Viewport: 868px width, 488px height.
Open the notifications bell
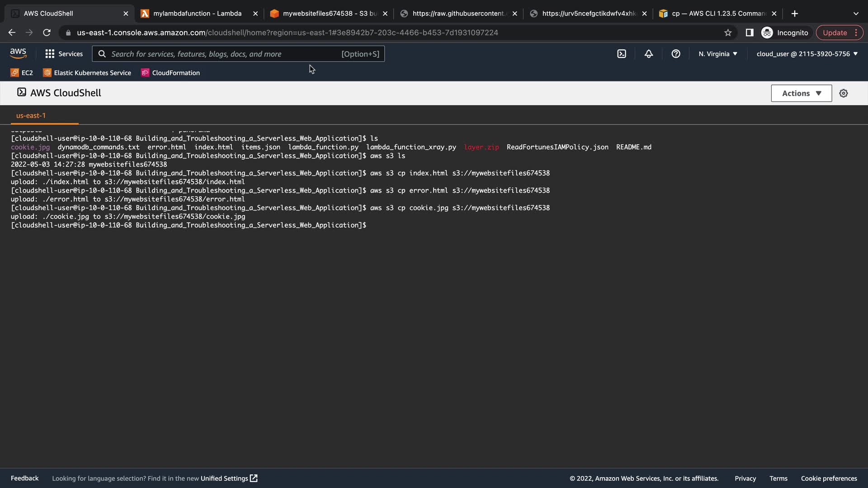click(x=649, y=54)
